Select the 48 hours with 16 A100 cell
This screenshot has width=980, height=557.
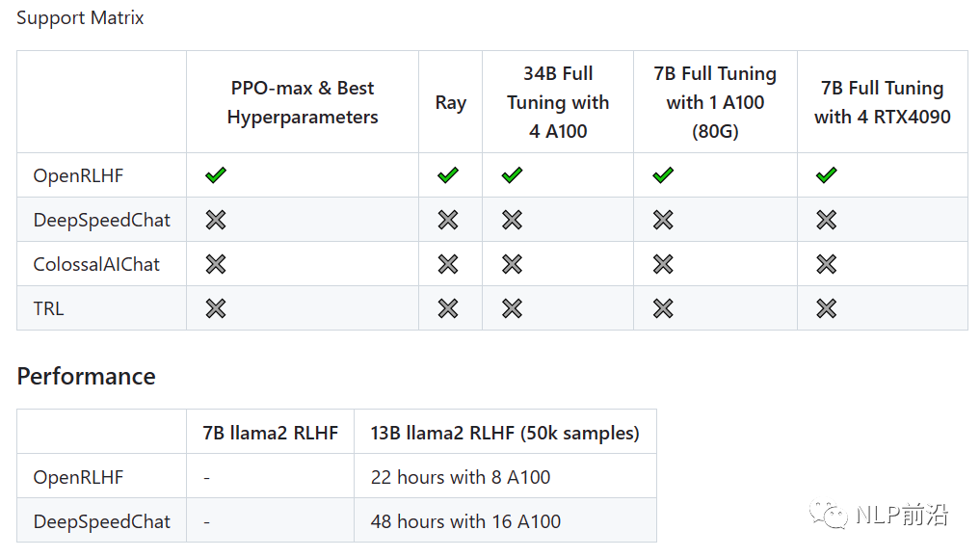[505, 520]
